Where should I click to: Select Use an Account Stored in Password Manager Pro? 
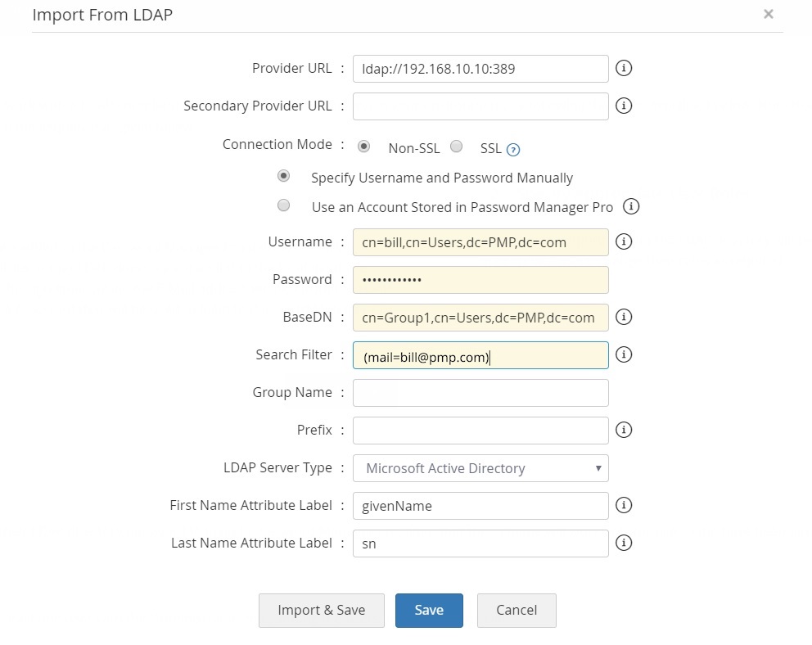point(284,205)
